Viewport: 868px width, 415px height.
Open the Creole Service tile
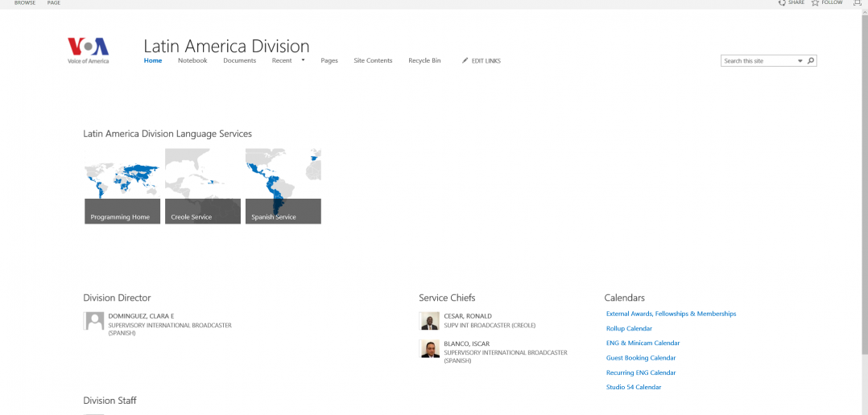pyautogui.click(x=203, y=187)
